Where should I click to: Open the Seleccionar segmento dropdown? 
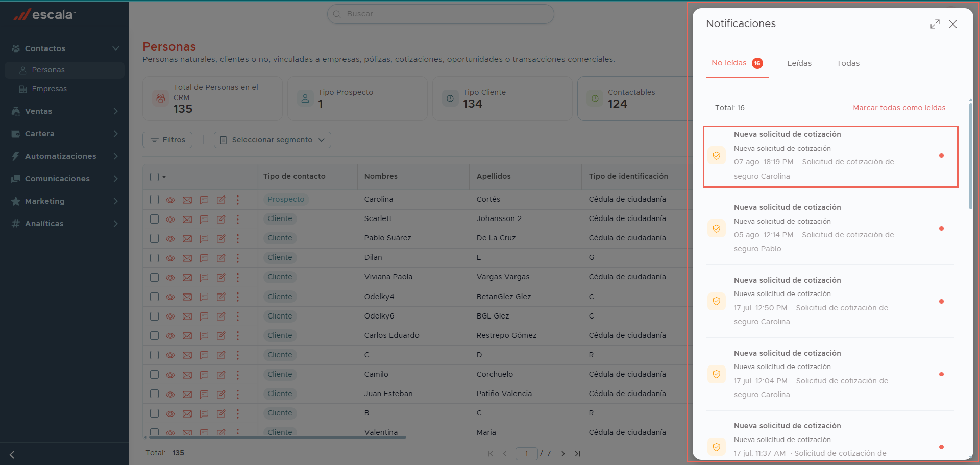click(x=273, y=140)
